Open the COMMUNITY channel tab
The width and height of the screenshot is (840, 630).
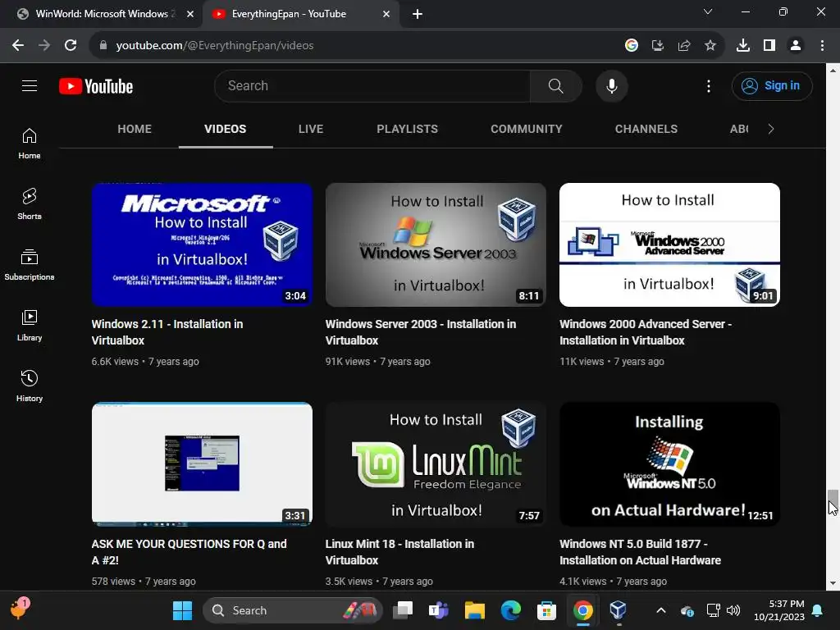[526, 129]
